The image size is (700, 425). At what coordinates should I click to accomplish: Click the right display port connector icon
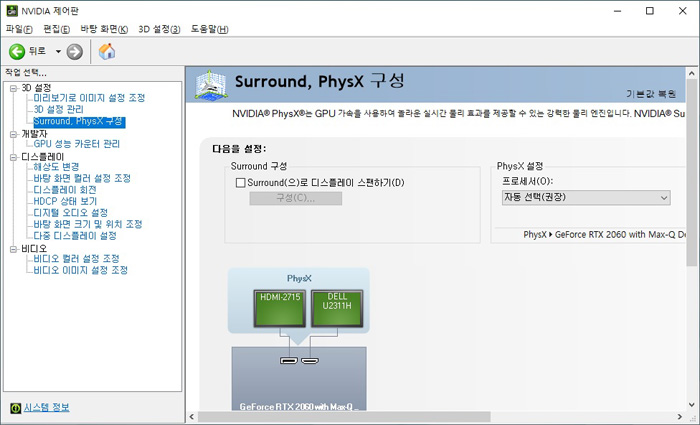(310, 360)
